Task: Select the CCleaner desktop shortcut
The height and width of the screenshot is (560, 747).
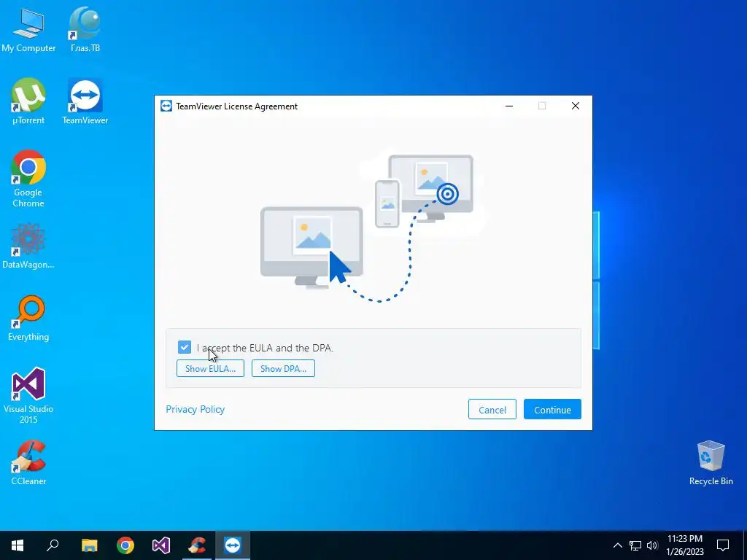Action: (x=28, y=463)
